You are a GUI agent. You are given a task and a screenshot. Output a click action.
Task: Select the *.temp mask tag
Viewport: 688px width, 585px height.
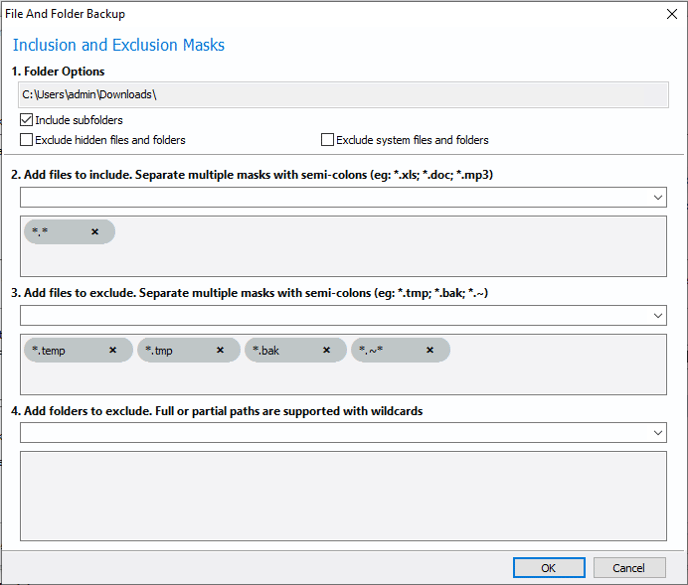pos(61,350)
